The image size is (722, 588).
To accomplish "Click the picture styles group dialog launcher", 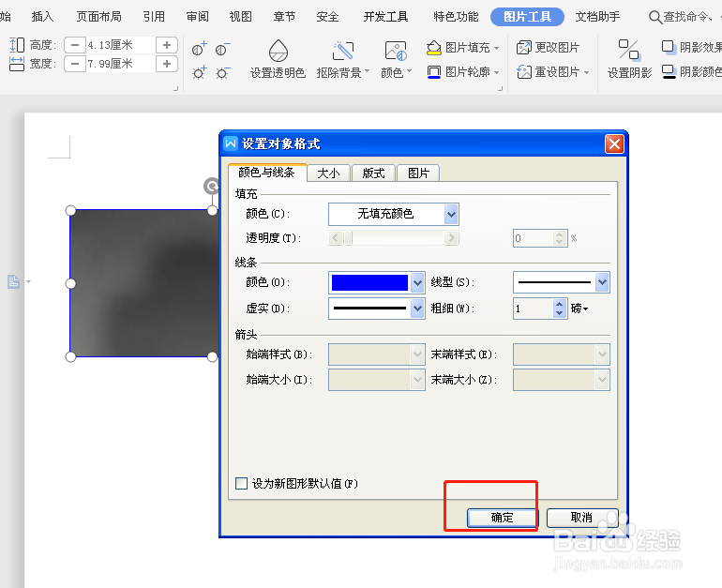I will pyautogui.click(x=500, y=88).
